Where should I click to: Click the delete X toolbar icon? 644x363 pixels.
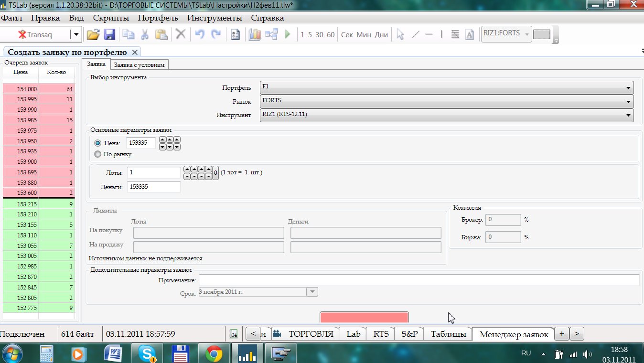180,34
